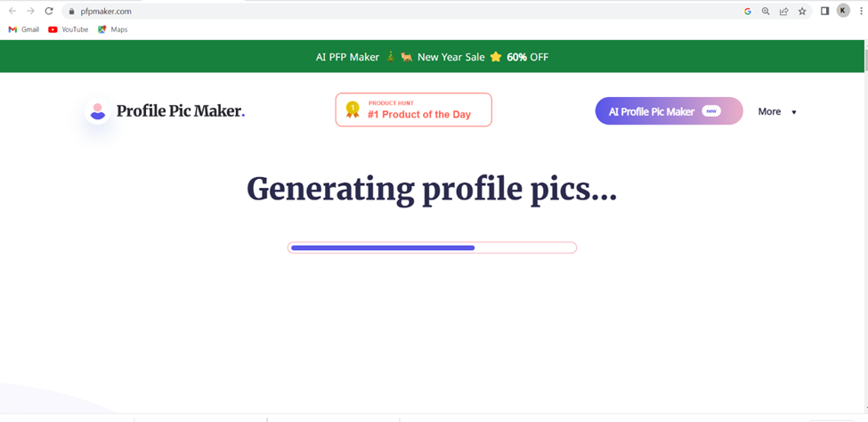This screenshot has width=868, height=422.
Task: Click the browser forward arrow
Action: pyautogui.click(x=30, y=11)
